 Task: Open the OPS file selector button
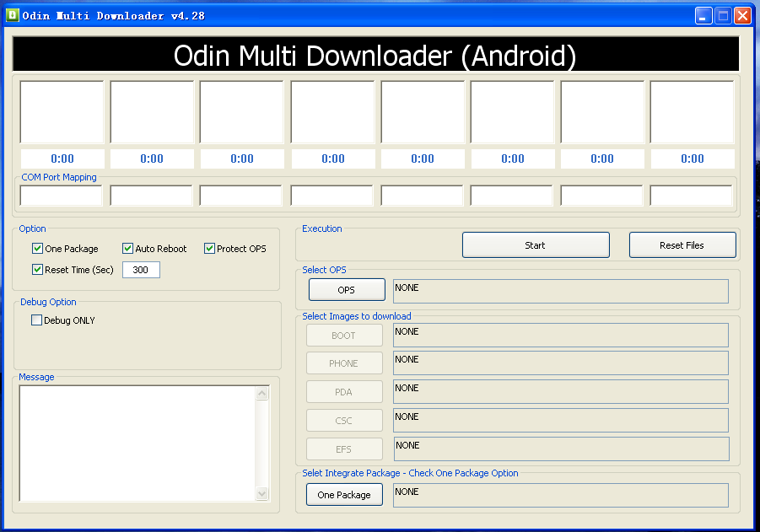347,290
